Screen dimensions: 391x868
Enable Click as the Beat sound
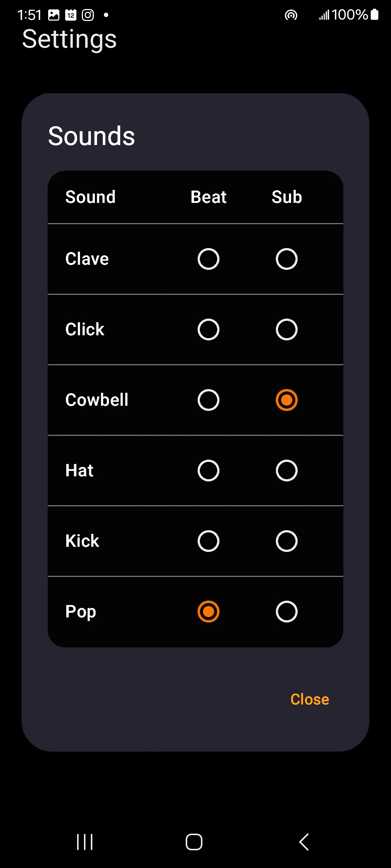(x=208, y=329)
